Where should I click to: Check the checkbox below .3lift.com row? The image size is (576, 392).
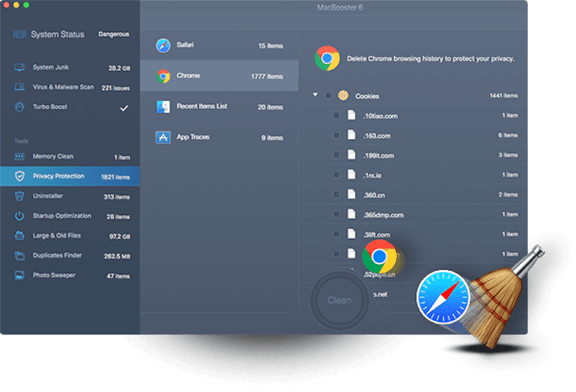click(336, 254)
